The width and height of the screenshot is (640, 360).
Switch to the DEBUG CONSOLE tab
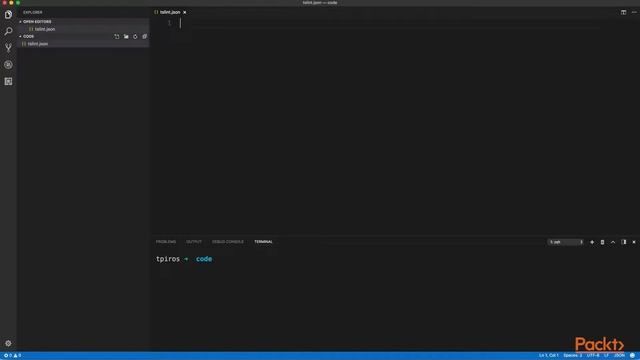pyautogui.click(x=228, y=242)
